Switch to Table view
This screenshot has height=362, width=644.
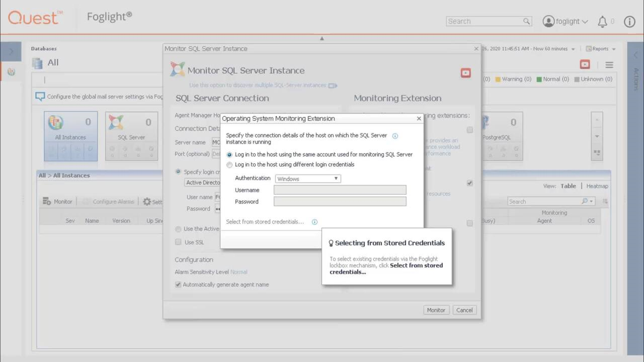pyautogui.click(x=568, y=186)
